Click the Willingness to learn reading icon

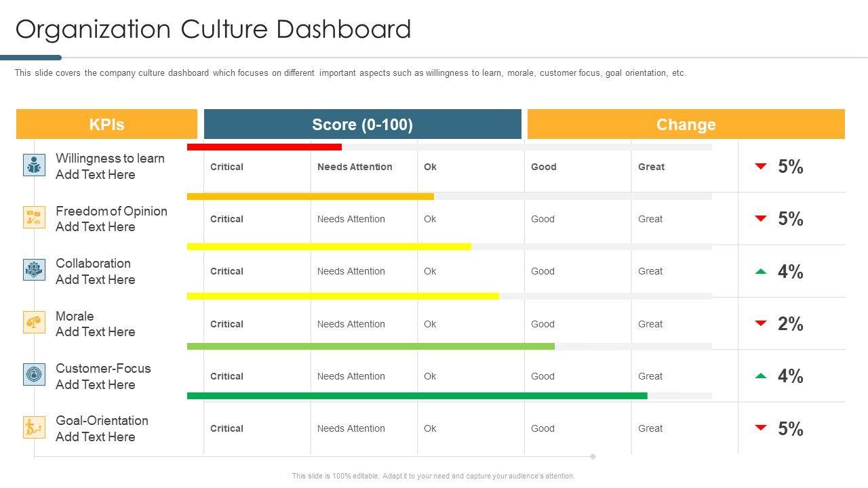point(34,165)
